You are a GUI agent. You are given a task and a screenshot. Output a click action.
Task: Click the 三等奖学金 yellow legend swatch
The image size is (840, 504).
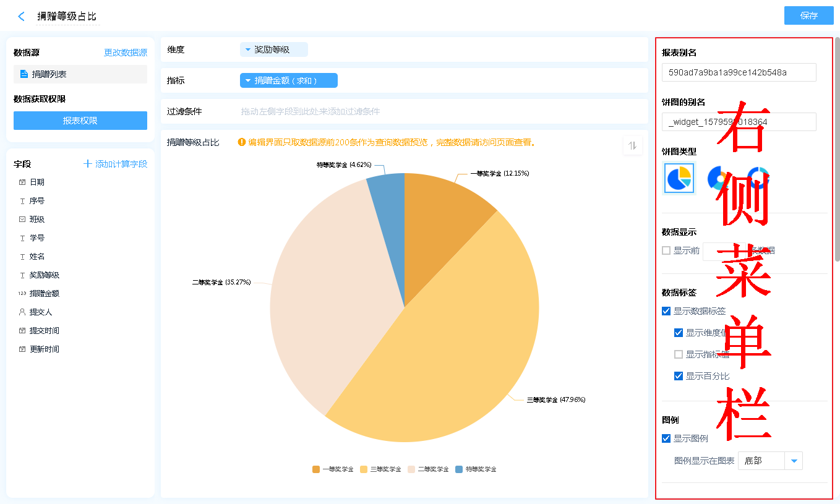click(x=364, y=469)
